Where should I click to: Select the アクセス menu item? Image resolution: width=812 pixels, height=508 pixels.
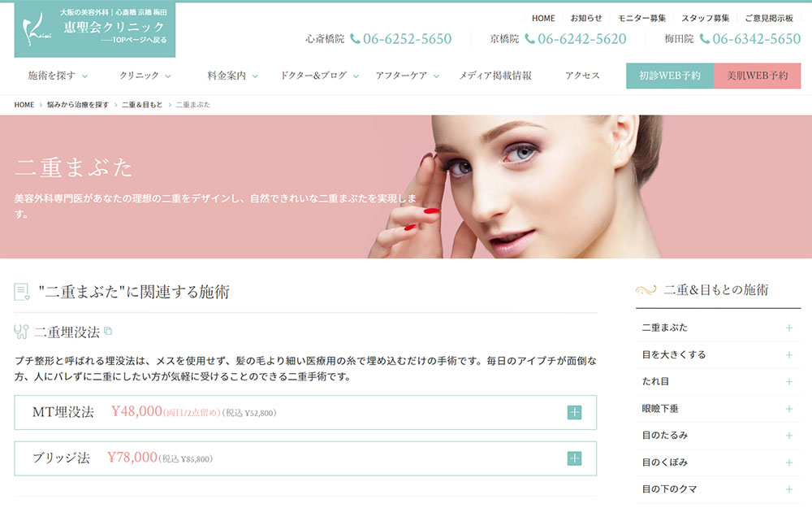(x=582, y=76)
